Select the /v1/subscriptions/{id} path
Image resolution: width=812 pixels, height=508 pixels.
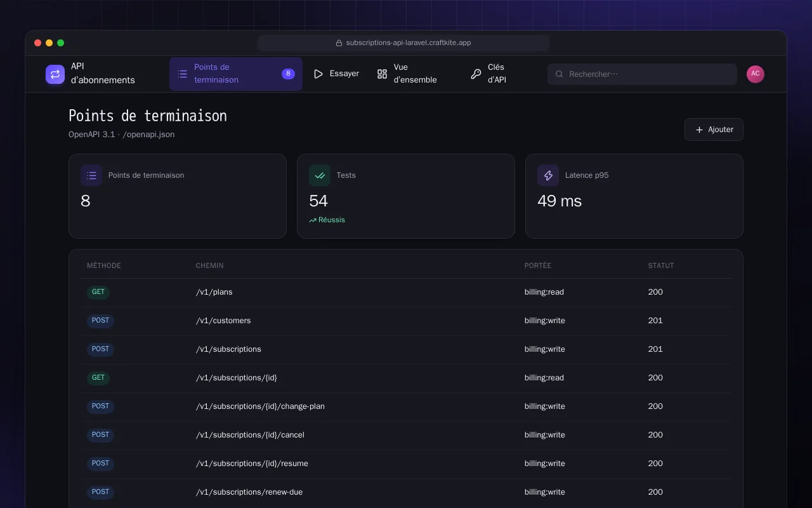click(237, 378)
